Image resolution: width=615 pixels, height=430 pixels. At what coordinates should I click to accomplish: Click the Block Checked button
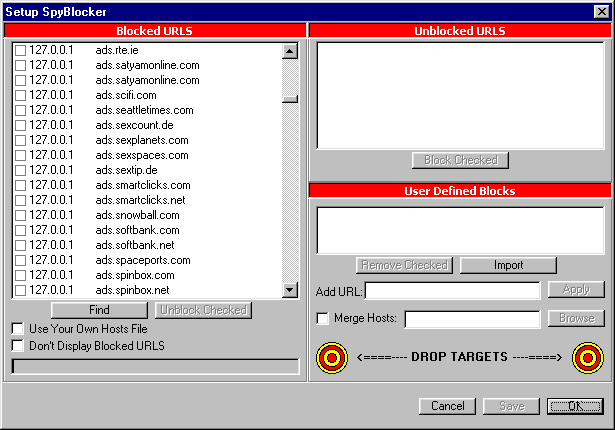[x=460, y=160]
